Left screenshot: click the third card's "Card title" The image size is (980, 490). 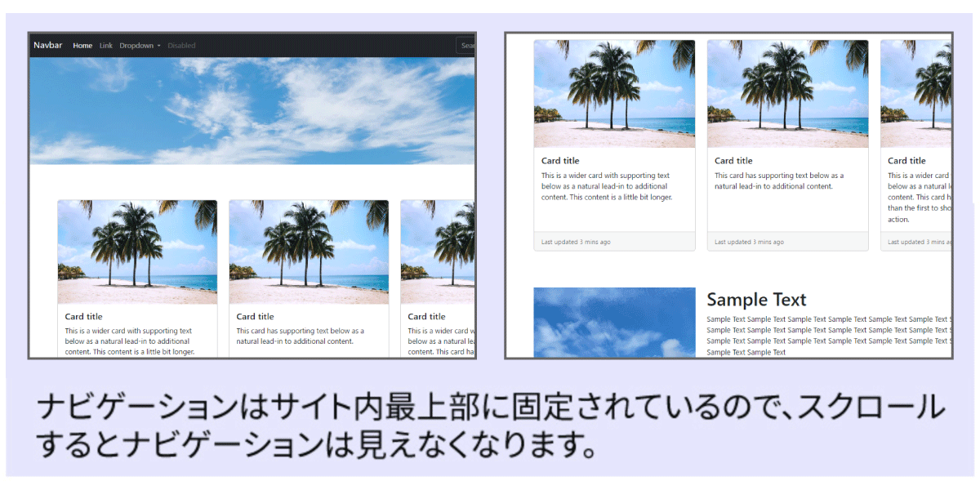425,317
